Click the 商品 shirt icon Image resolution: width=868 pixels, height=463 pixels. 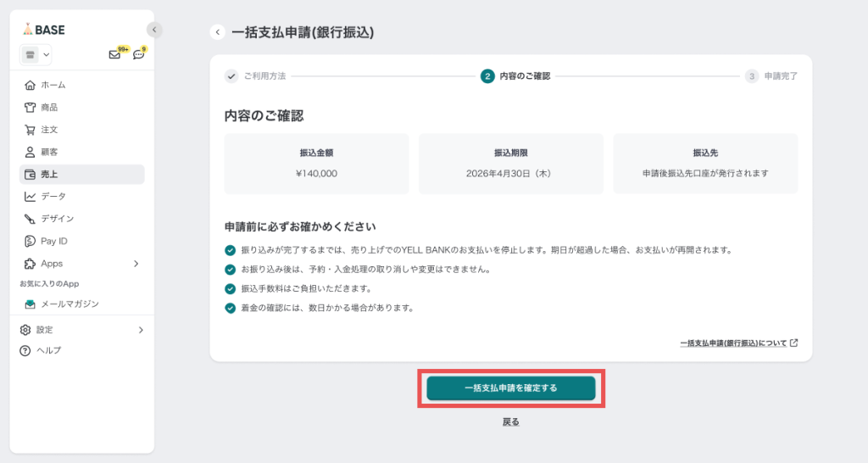coord(31,108)
